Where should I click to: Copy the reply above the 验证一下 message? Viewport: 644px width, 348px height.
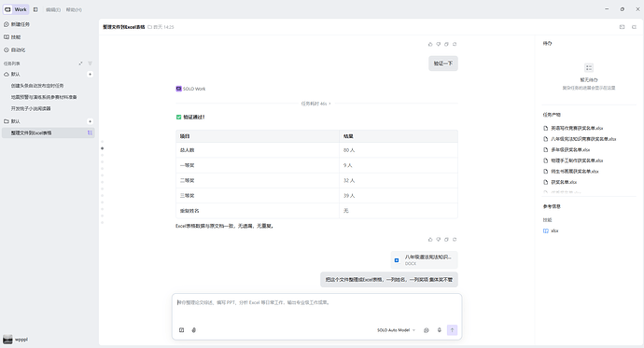pos(446,44)
